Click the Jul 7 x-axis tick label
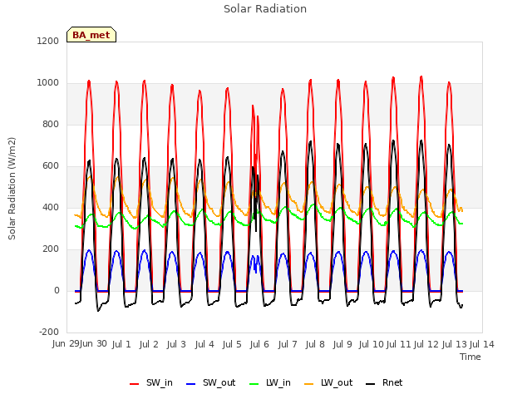The image size is (532, 399). click(x=288, y=344)
